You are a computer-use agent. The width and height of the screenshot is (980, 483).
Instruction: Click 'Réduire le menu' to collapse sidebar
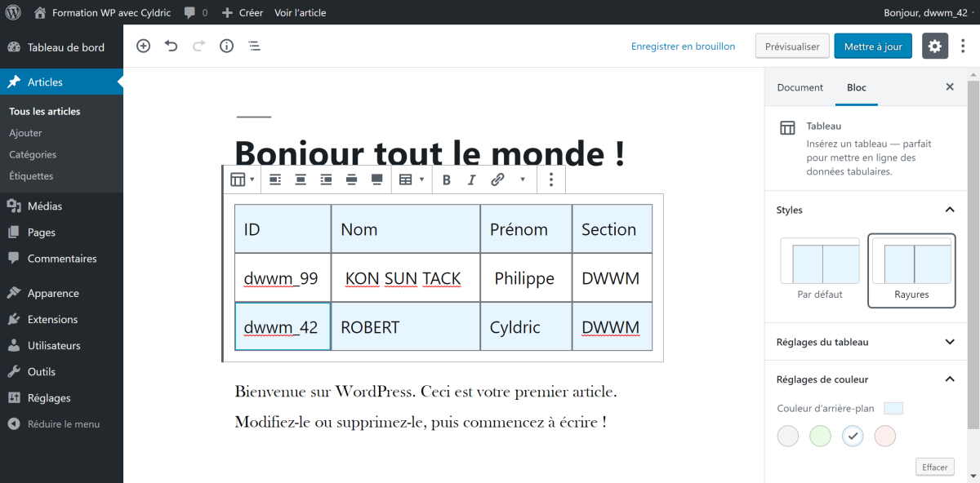(x=61, y=424)
